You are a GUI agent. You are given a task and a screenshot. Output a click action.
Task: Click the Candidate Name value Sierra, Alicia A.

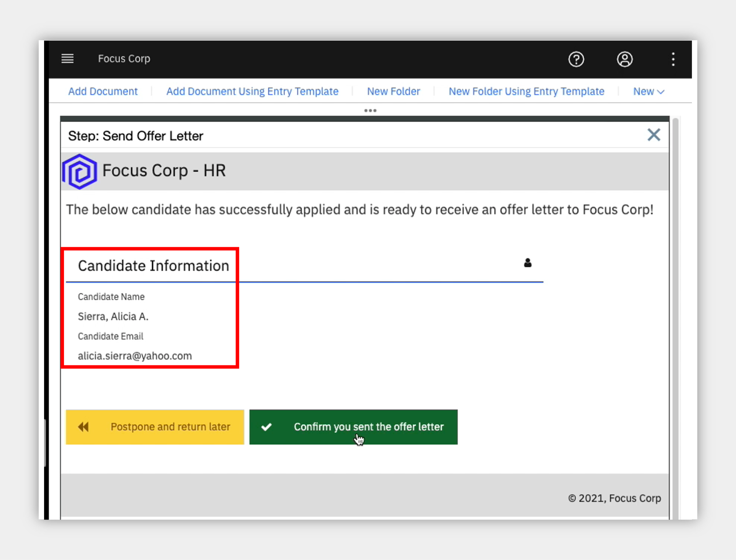[x=113, y=316]
